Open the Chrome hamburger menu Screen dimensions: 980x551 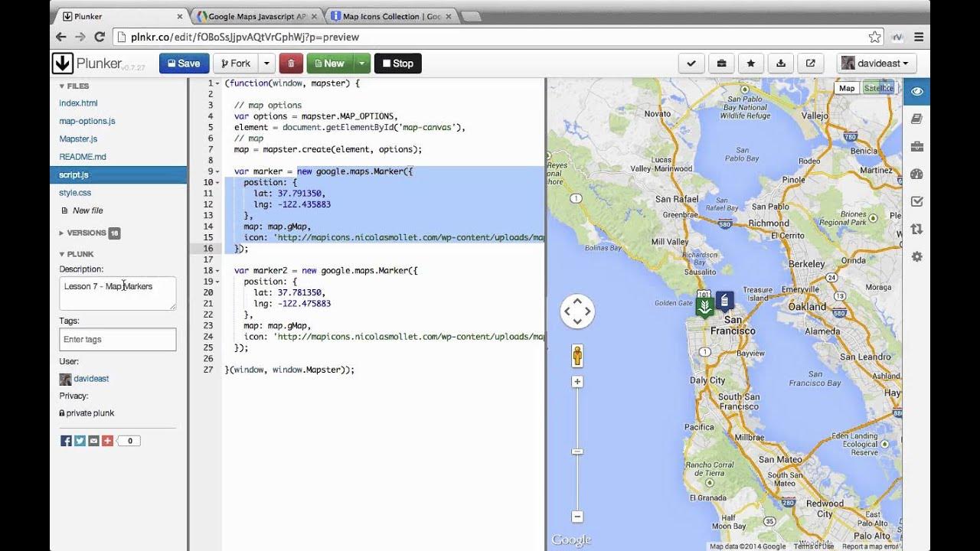pyautogui.click(x=918, y=37)
